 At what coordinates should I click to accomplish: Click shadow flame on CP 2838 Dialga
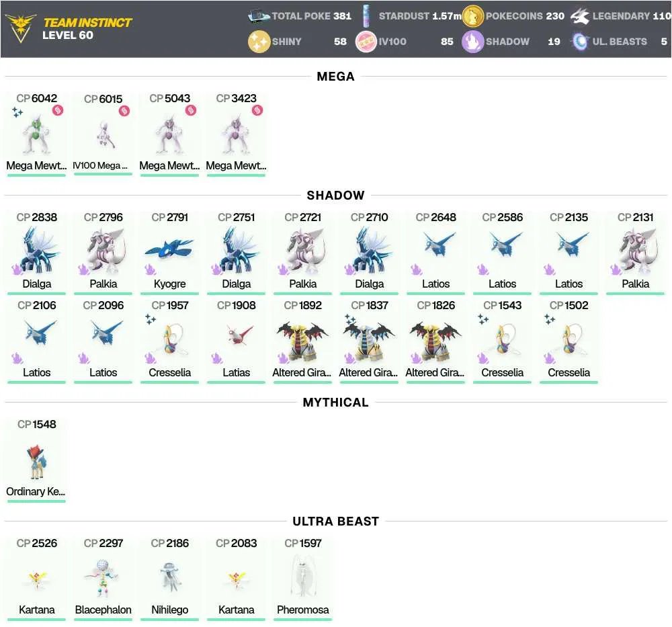click(x=17, y=269)
